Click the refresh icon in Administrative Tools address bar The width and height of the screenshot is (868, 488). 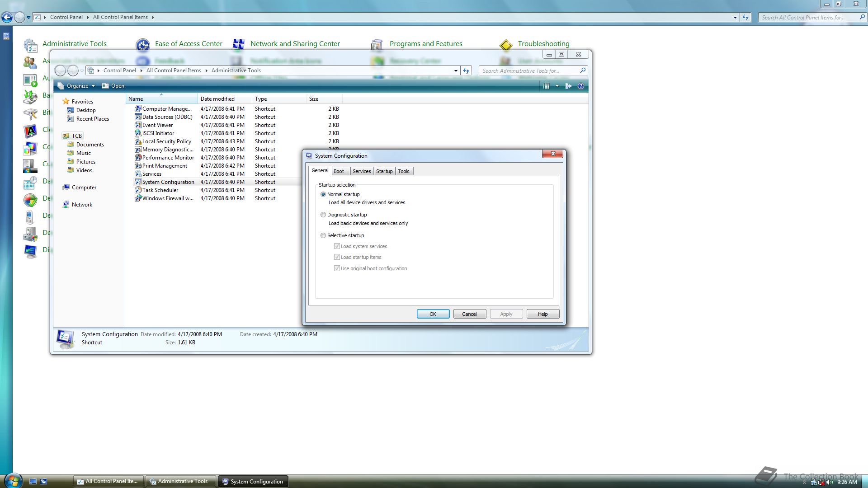[x=466, y=70]
